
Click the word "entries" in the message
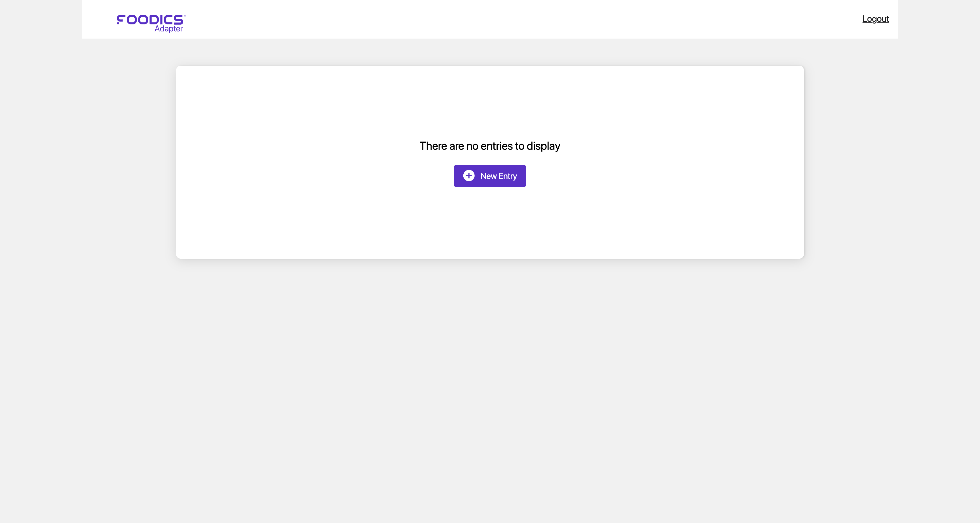tap(497, 146)
